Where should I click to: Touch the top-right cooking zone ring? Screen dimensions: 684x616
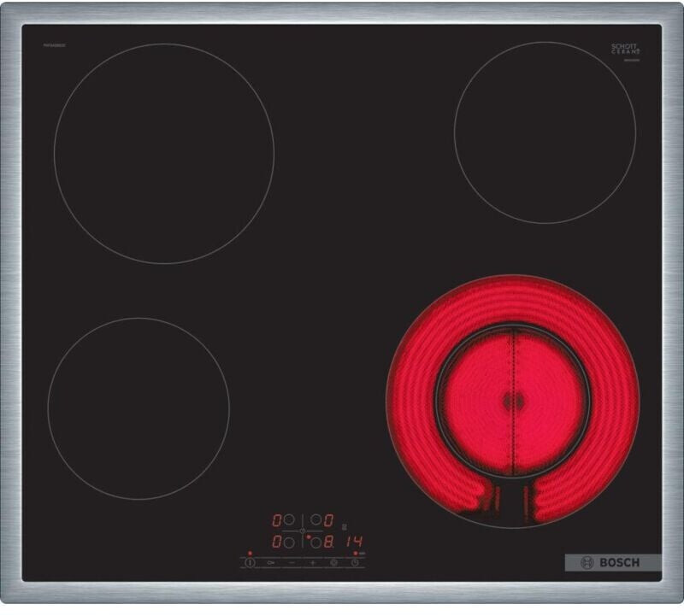(x=545, y=133)
